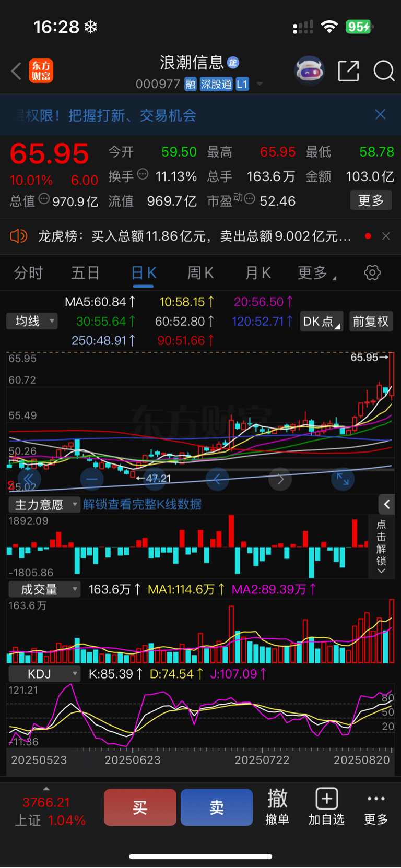Select the 日K tab
401x868 pixels.
pyautogui.click(x=143, y=273)
